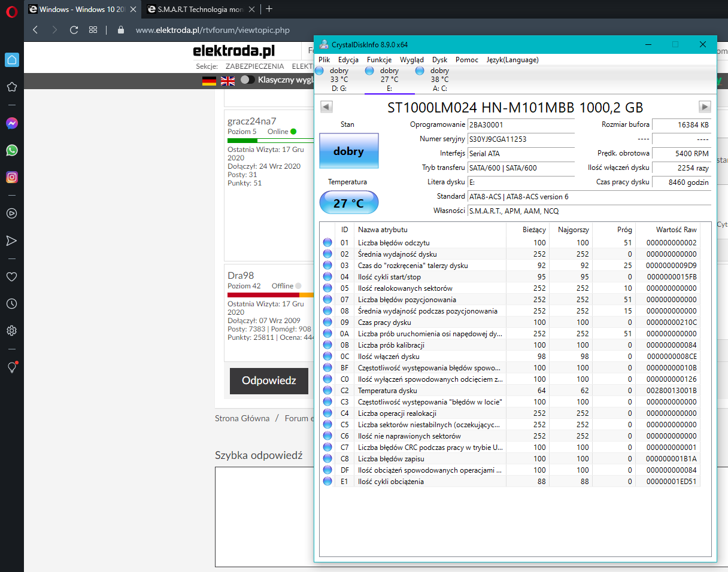Open Opera sidebar home icon
This screenshot has width=728, height=572.
tap(11, 59)
